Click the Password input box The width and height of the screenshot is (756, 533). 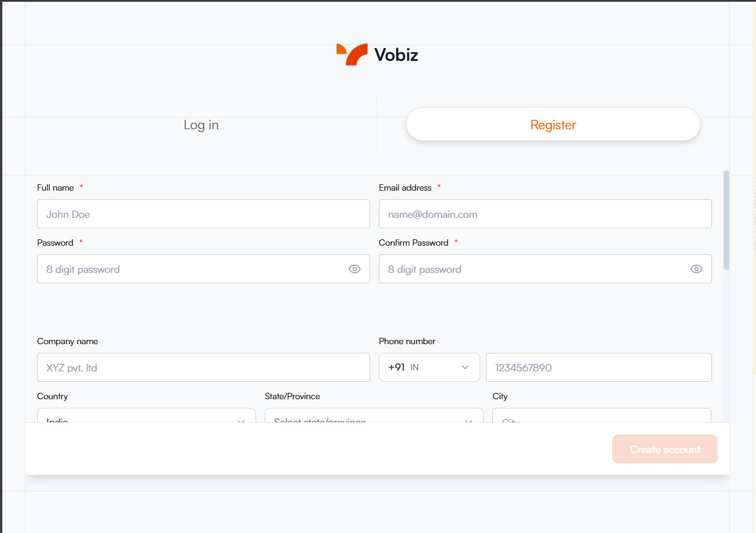[x=191, y=269]
